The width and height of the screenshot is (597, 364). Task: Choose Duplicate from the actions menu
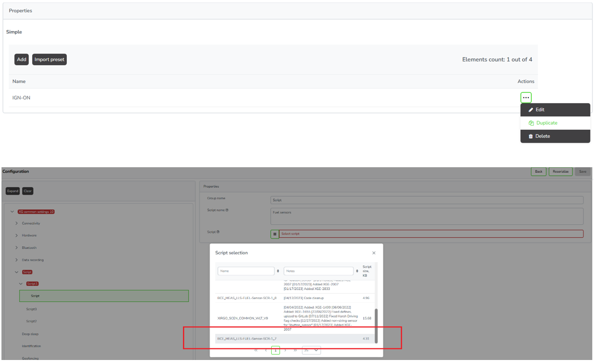tap(546, 123)
